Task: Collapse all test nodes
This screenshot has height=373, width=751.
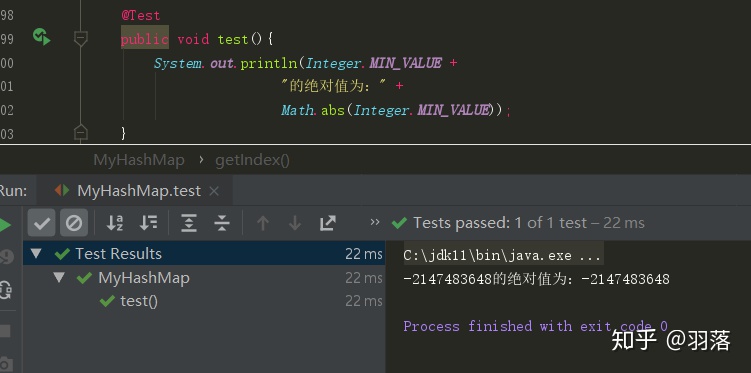Action: pyautogui.click(x=222, y=223)
